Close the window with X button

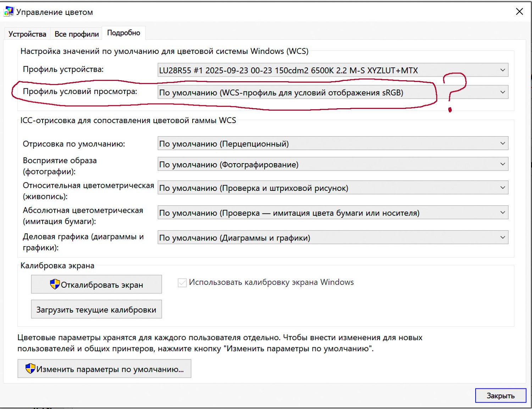coord(520,11)
